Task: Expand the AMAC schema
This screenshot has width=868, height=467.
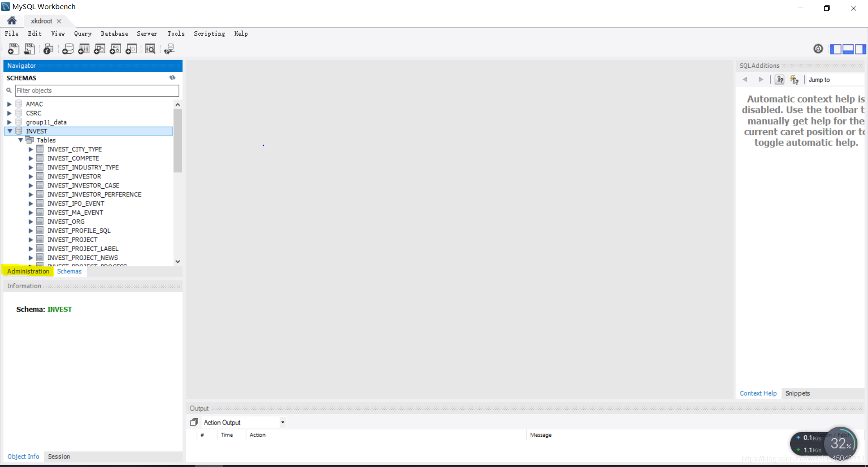Action: tap(9, 104)
